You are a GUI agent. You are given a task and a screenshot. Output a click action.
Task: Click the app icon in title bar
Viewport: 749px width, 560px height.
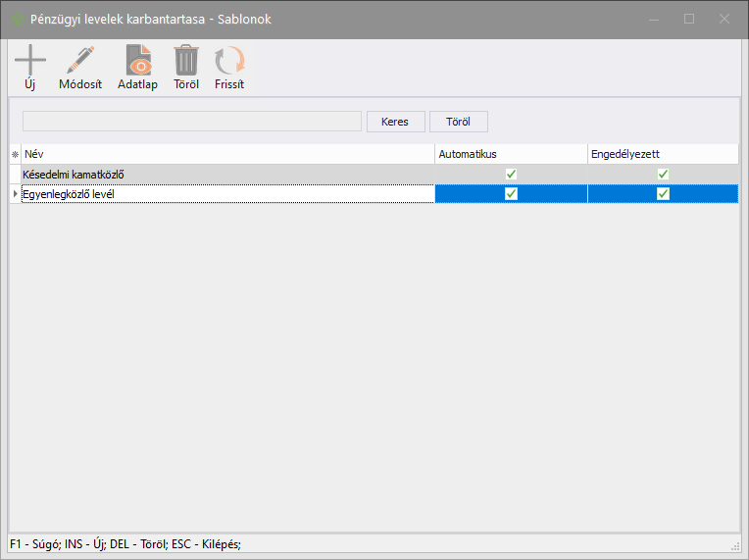coord(18,19)
